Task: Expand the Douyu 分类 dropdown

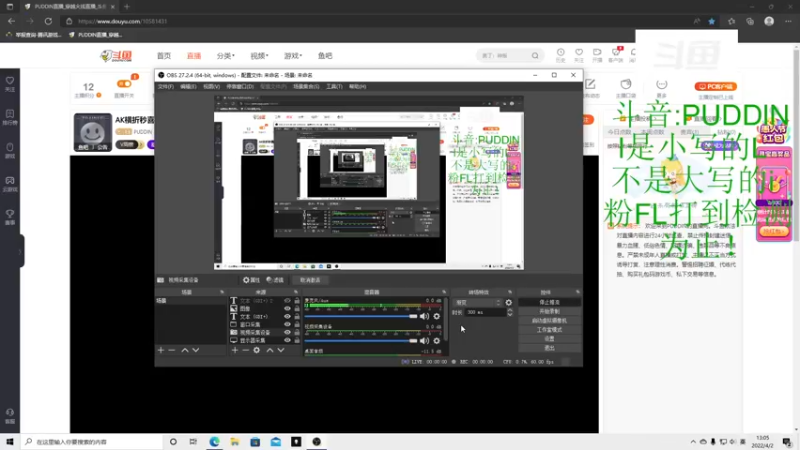Action: (x=226, y=56)
